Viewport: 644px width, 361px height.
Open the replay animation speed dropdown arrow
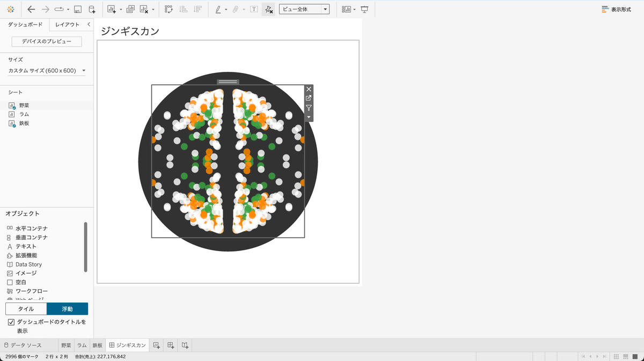68,9
